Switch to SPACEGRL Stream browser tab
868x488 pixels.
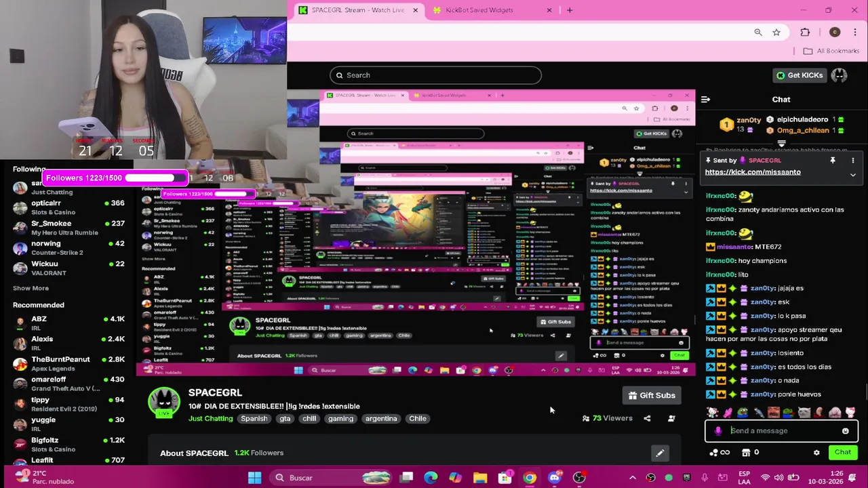(357, 10)
